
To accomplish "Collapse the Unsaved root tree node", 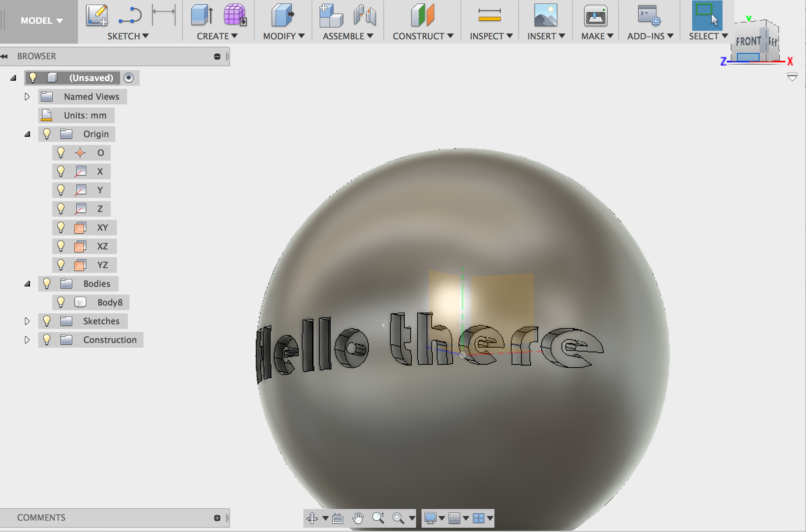I will tap(13, 78).
